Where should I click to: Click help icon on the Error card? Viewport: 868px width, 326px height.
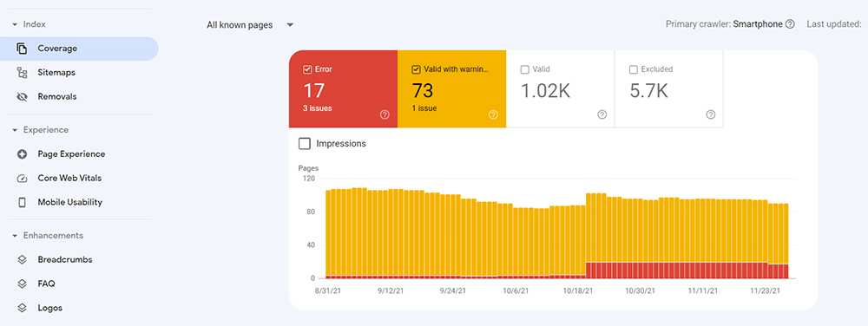pyautogui.click(x=385, y=115)
